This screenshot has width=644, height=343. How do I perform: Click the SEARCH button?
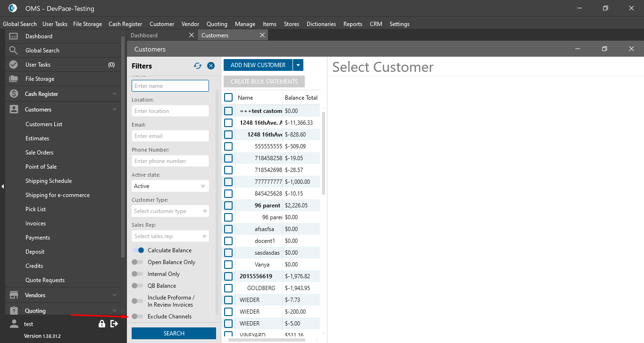174,334
